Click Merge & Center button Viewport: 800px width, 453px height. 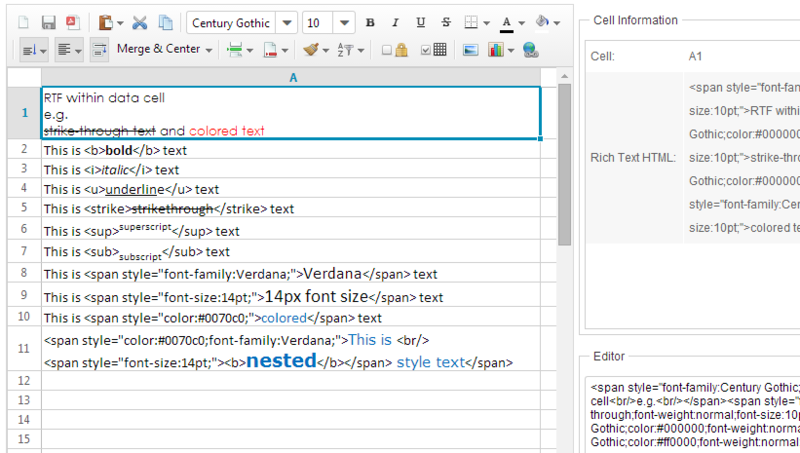[x=158, y=49]
